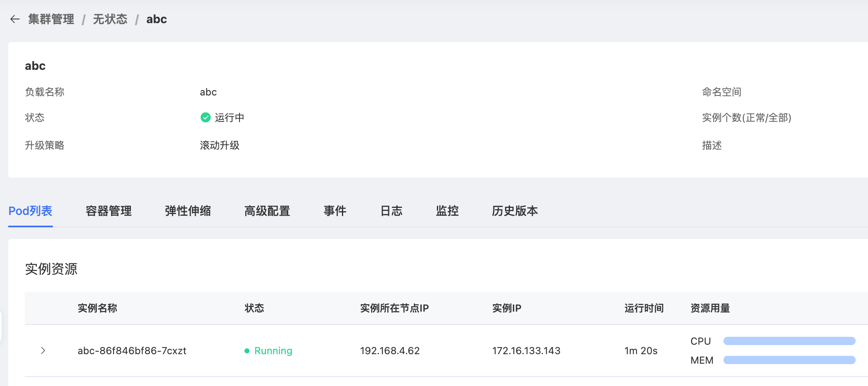This screenshot has width=868, height=386.
Task: Open the 容器管理 tab
Action: (109, 211)
